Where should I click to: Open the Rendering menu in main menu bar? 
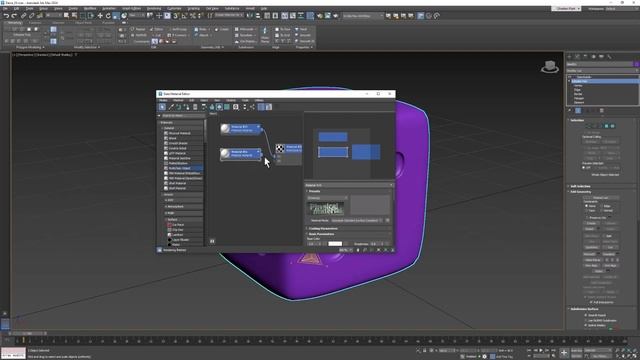(154, 9)
